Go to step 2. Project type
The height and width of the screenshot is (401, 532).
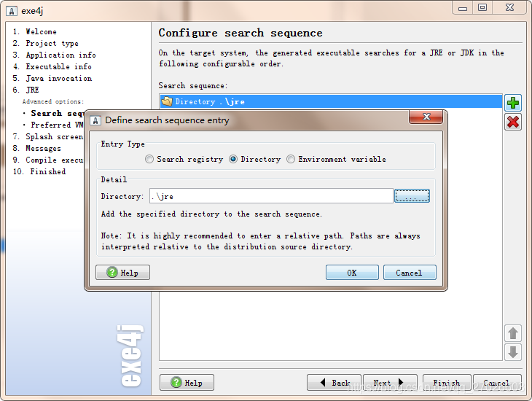pos(45,44)
